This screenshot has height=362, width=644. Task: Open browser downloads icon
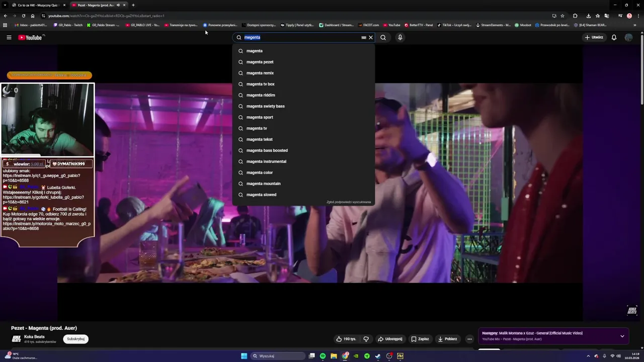tap(588, 16)
